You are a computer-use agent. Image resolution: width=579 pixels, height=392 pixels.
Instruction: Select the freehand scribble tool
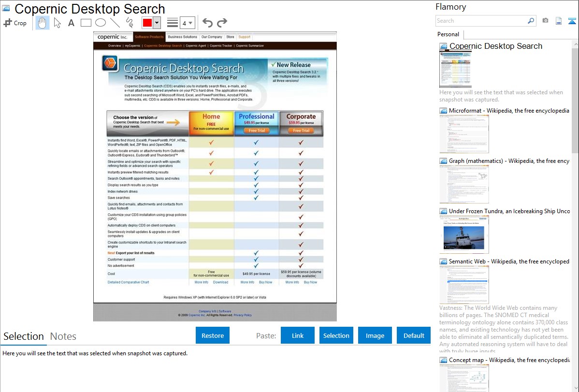point(129,23)
